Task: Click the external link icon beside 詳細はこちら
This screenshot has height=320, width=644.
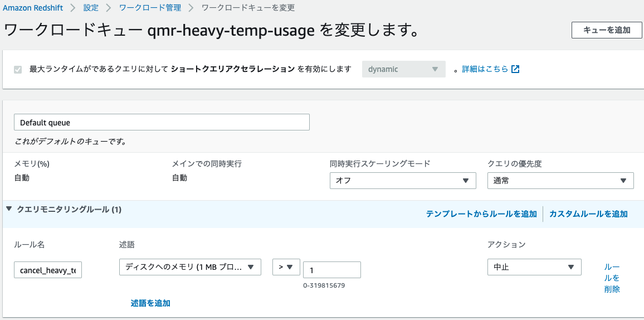Action: (515, 69)
